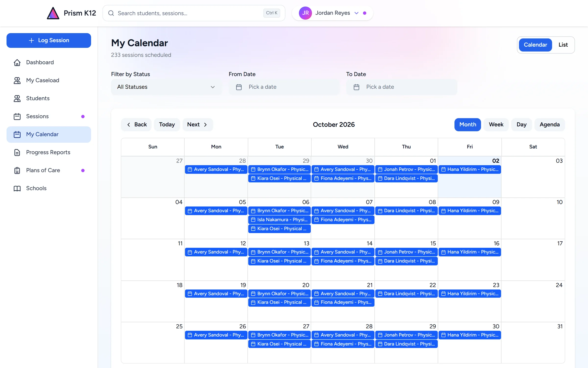
Task: Open Jonah Petrov session on Thursday 01
Action: pos(406,170)
